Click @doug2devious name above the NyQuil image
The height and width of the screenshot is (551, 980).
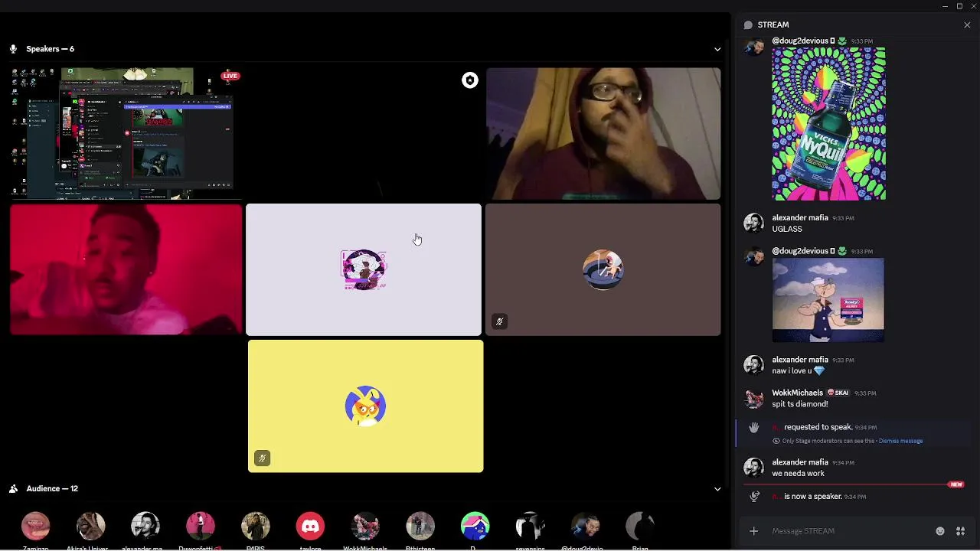click(x=800, y=41)
